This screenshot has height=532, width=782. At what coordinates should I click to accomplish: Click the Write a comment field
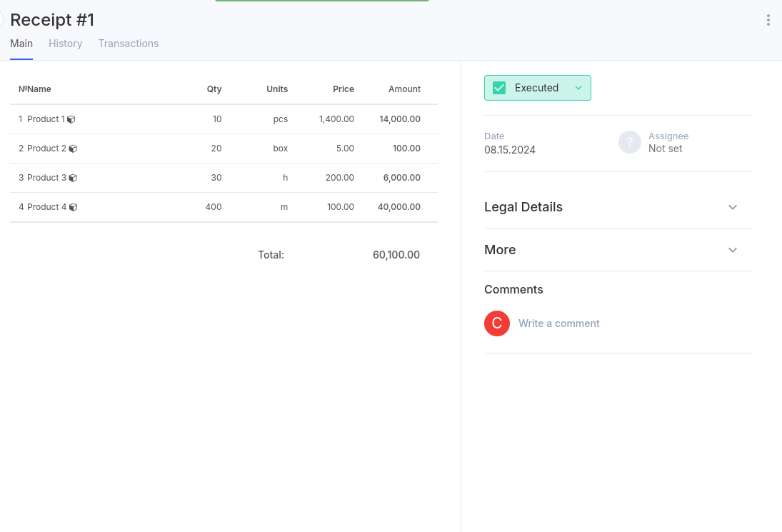559,323
